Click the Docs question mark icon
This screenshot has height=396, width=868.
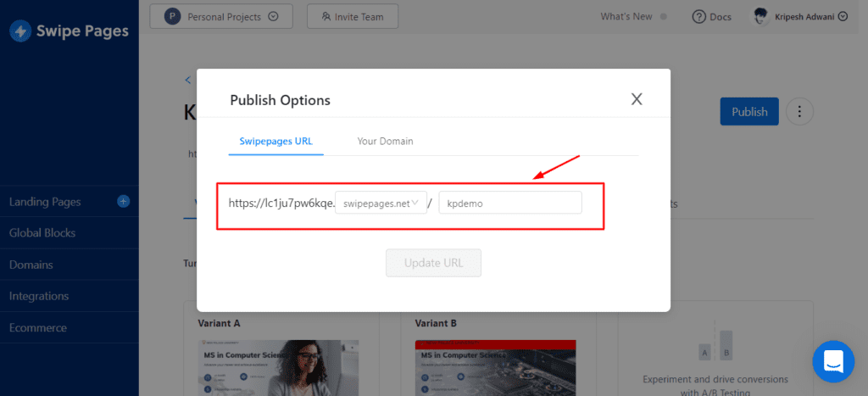click(x=699, y=17)
